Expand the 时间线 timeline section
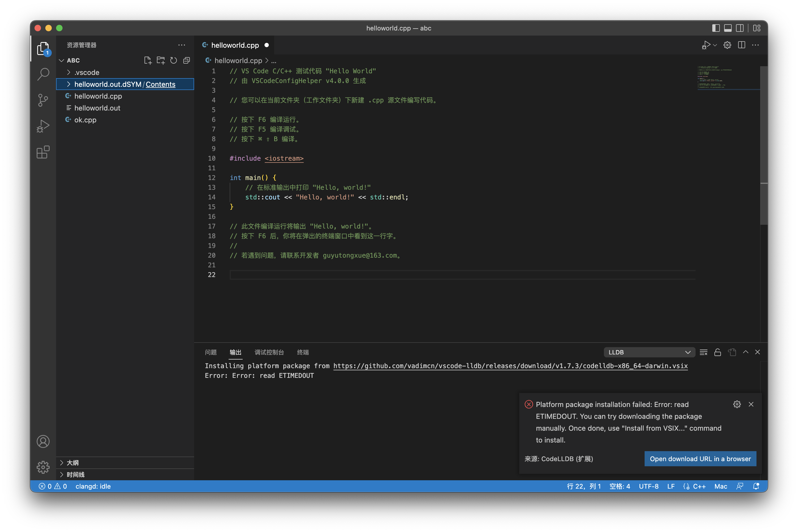The image size is (798, 532). [125, 475]
